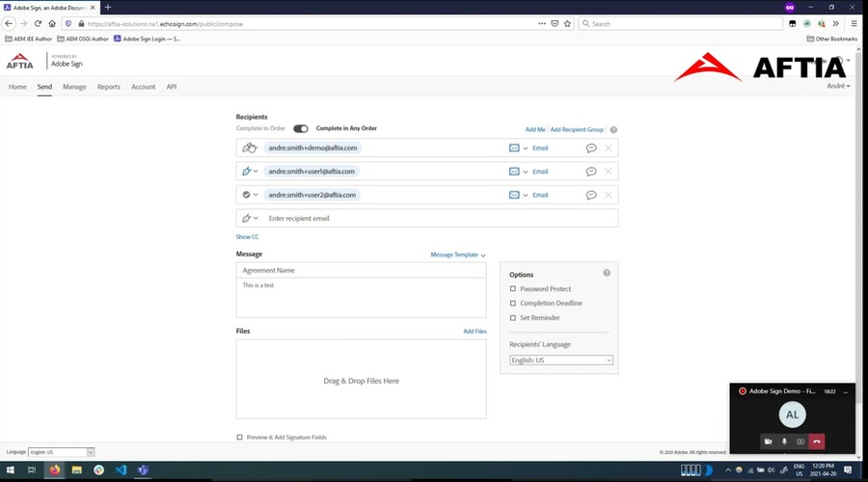Remove recipient andre.smith+user2
Screen dimensions: 868x482
tap(609, 195)
